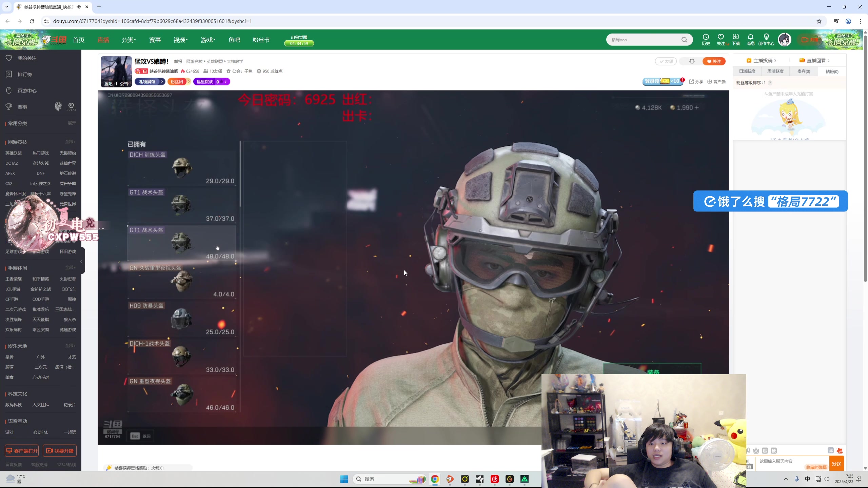The width and height of the screenshot is (868, 488).
Task: Click the help question mark beside 粉丝等级排序
Action: tap(770, 83)
